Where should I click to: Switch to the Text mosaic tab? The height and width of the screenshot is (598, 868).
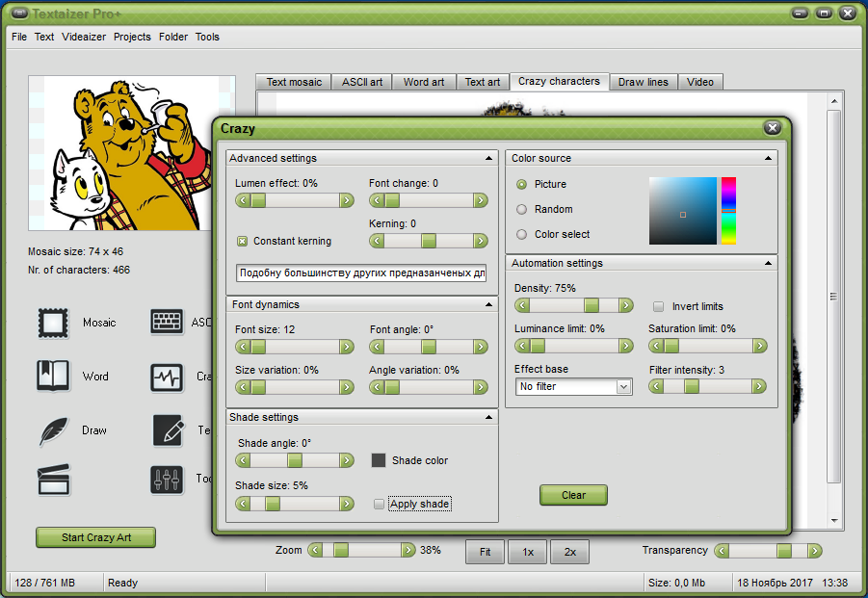point(294,82)
